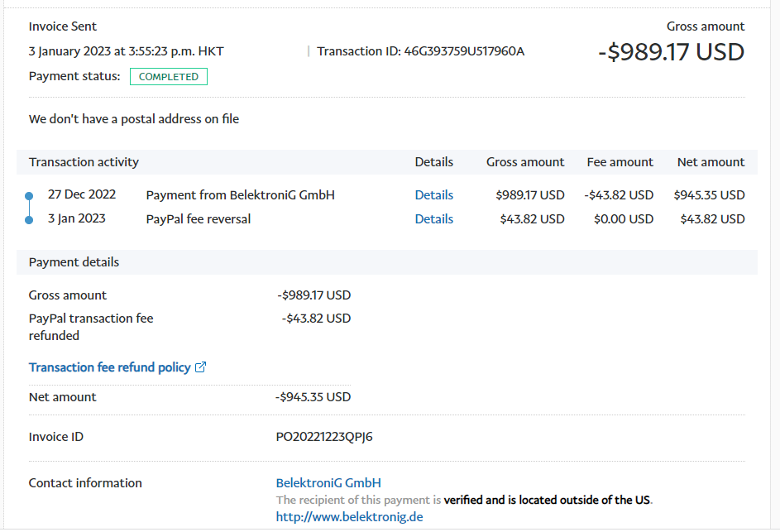Open Details for Payment from BelektroniG GmbH
The image size is (780, 532).
433,195
